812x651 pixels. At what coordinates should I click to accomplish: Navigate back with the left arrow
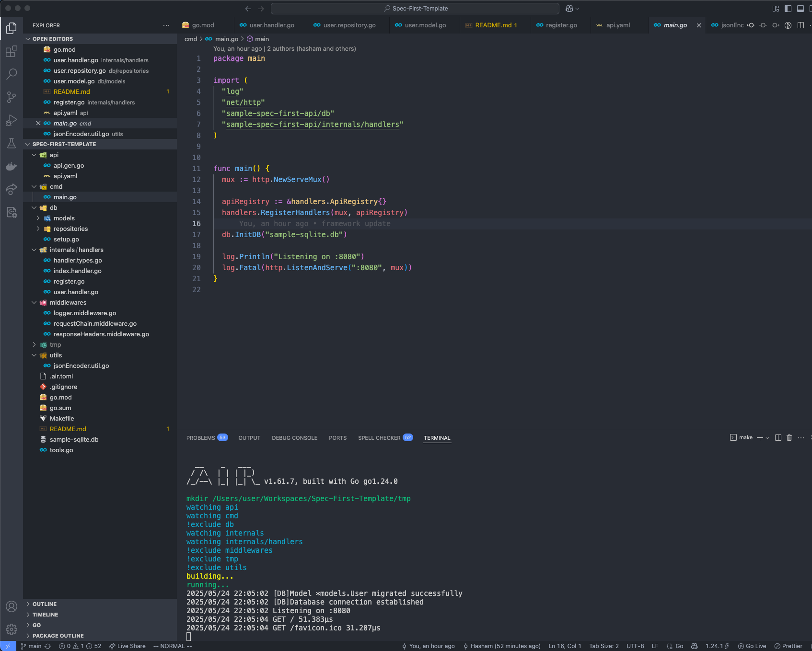pyautogui.click(x=248, y=8)
